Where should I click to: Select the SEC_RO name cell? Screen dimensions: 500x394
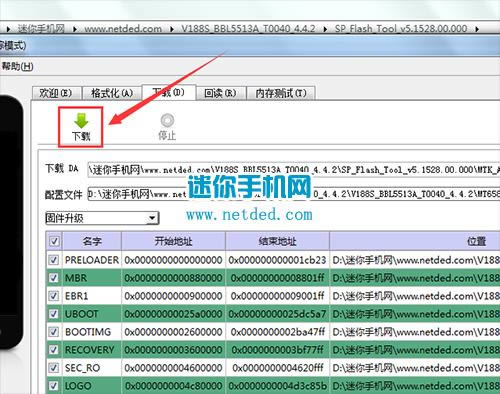click(92, 368)
